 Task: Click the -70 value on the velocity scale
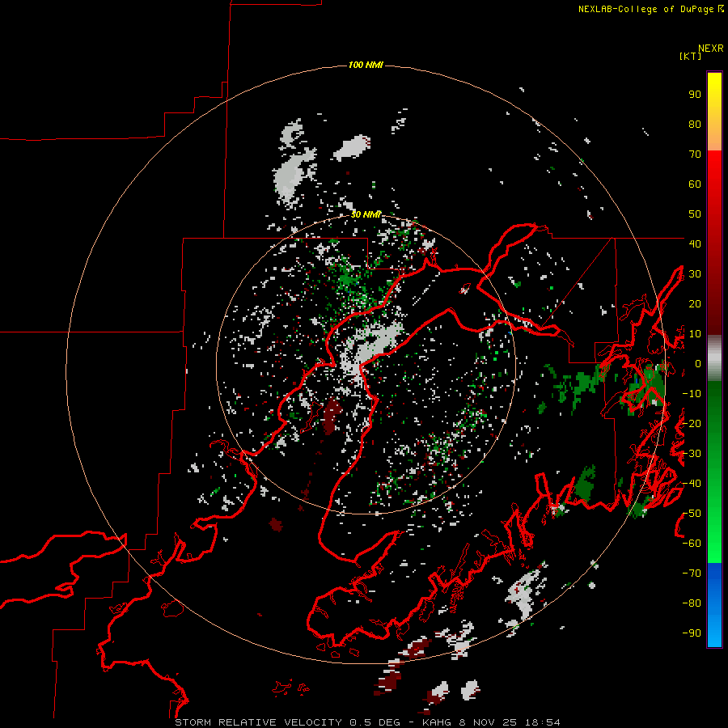point(692,574)
